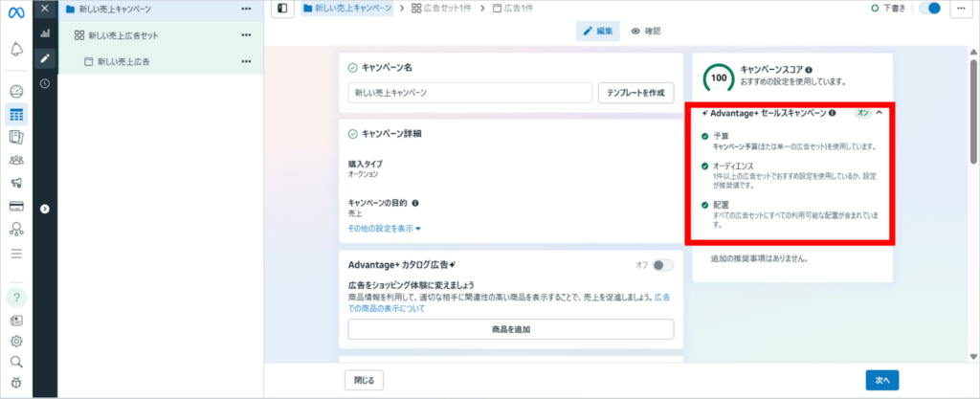Viewport: 980px width, 399px height.
Task: Click the campaign name input field
Action: (x=470, y=93)
